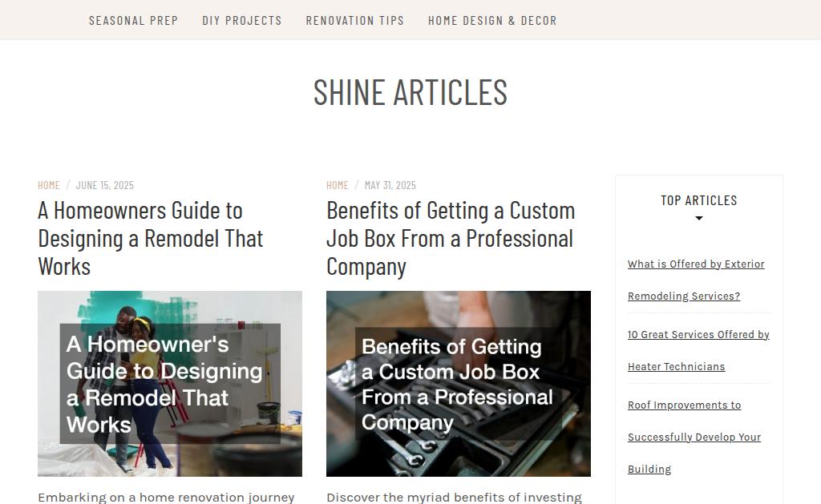The height and width of the screenshot is (504, 821).
Task: Click the June 15, 2025 post date
Action: click(105, 185)
